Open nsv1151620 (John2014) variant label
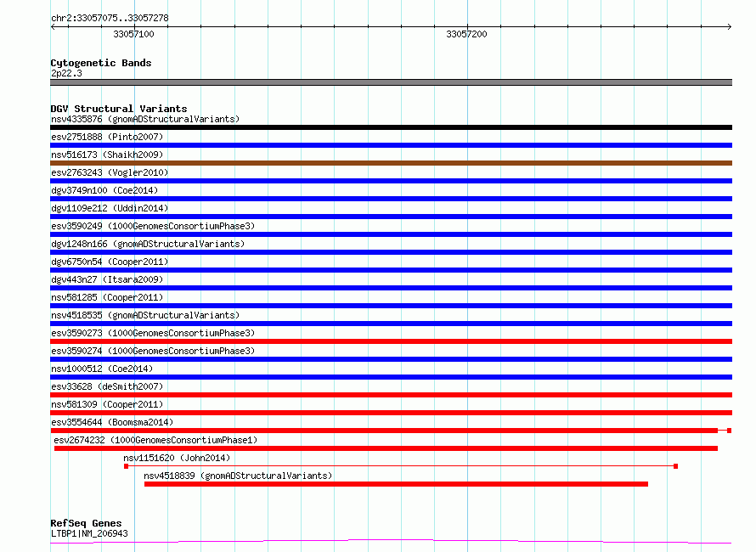The width and height of the screenshot is (756, 552). click(x=177, y=458)
